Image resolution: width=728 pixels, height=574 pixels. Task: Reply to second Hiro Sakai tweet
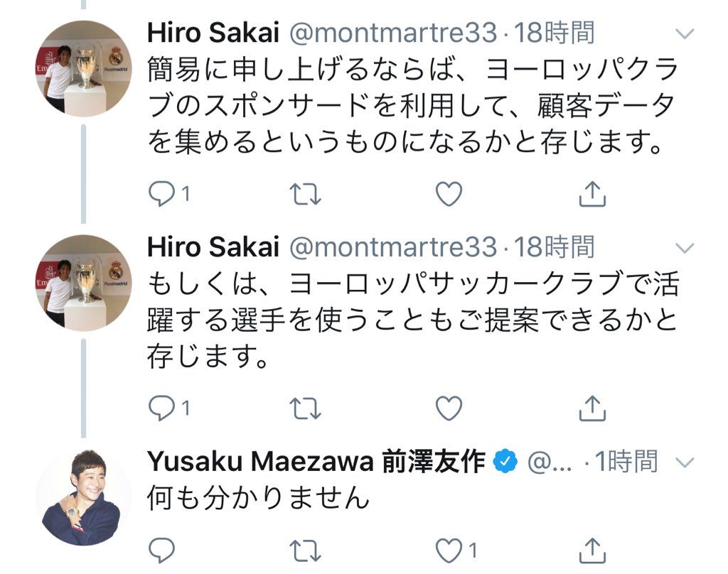point(161,408)
